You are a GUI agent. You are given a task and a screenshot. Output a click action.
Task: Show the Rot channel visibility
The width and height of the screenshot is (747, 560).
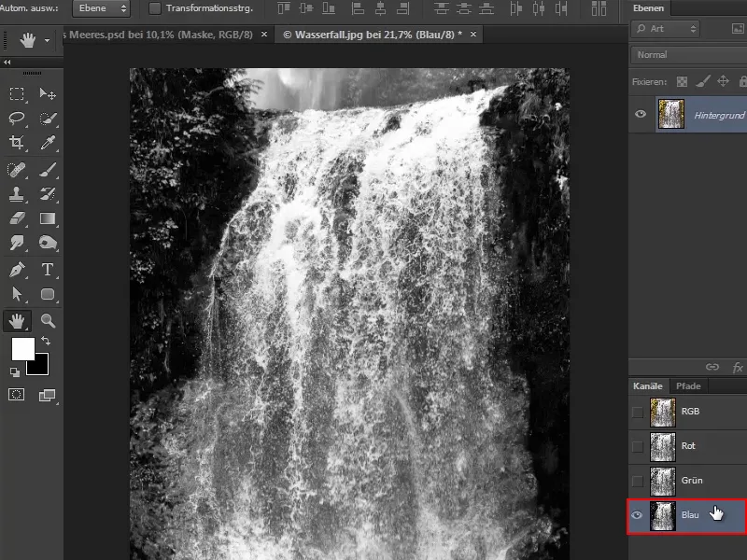click(638, 447)
